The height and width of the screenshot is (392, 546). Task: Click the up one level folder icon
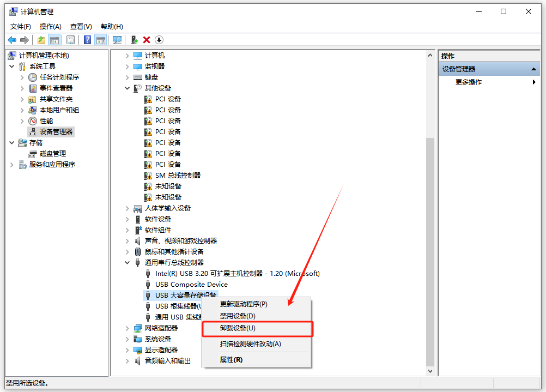click(x=41, y=40)
